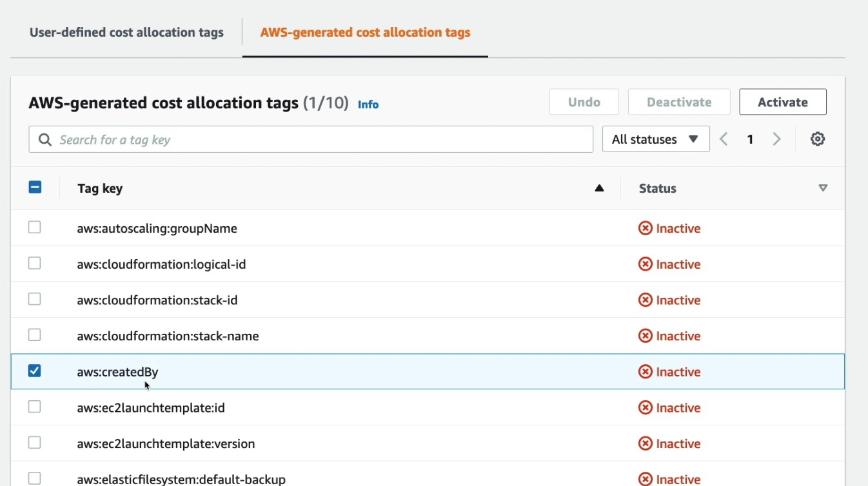Switch to User-defined cost allocation tags tab
The height and width of the screenshot is (486, 868).
(x=126, y=32)
